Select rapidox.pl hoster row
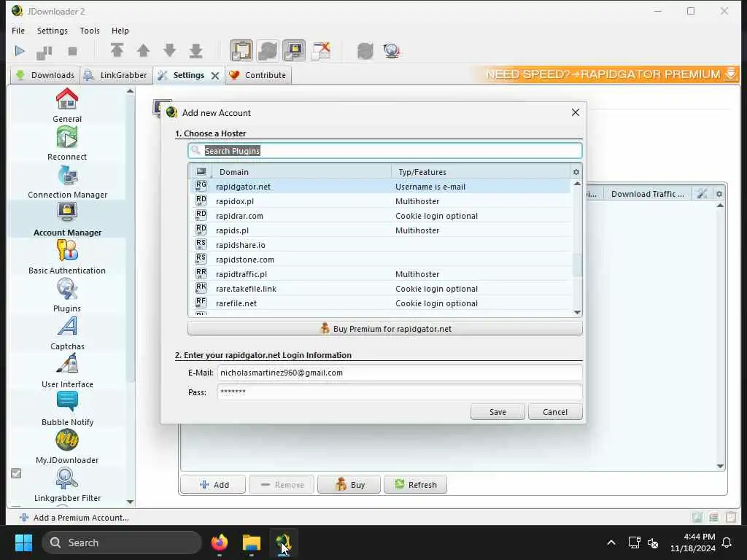The height and width of the screenshot is (560, 747). click(380, 201)
